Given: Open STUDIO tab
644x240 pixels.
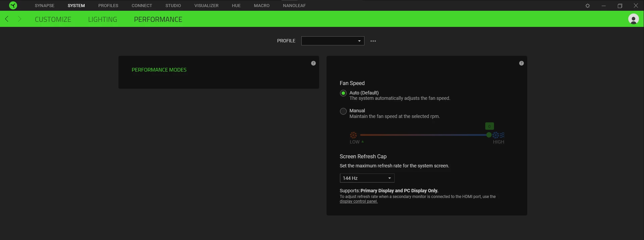Looking at the screenshot, I should pyautogui.click(x=173, y=6).
